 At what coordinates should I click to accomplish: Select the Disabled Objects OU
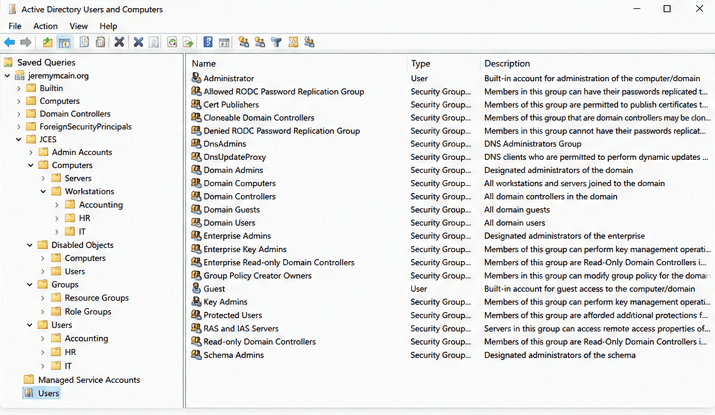click(x=82, y=245)
